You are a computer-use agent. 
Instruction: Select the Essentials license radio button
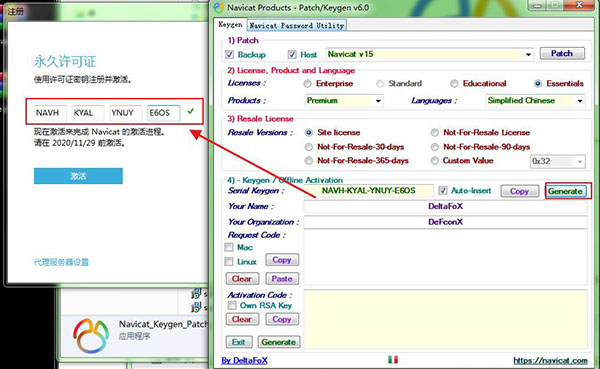coord(538,83)
